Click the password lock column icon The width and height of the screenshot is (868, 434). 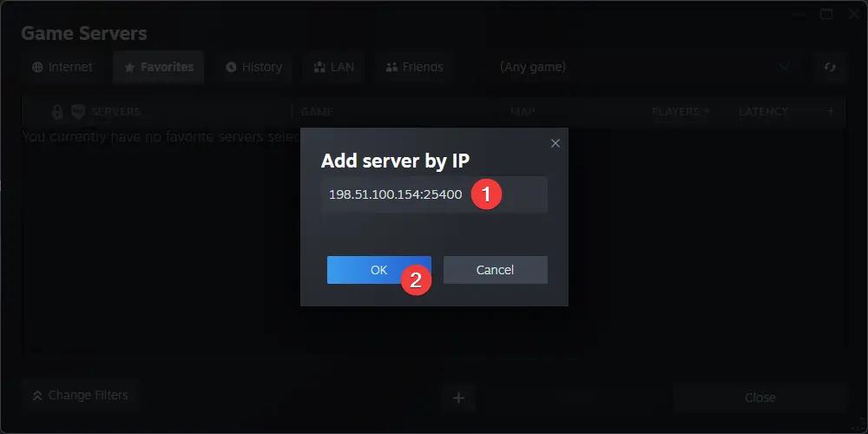pyautogui.click(x=57, y=112)
